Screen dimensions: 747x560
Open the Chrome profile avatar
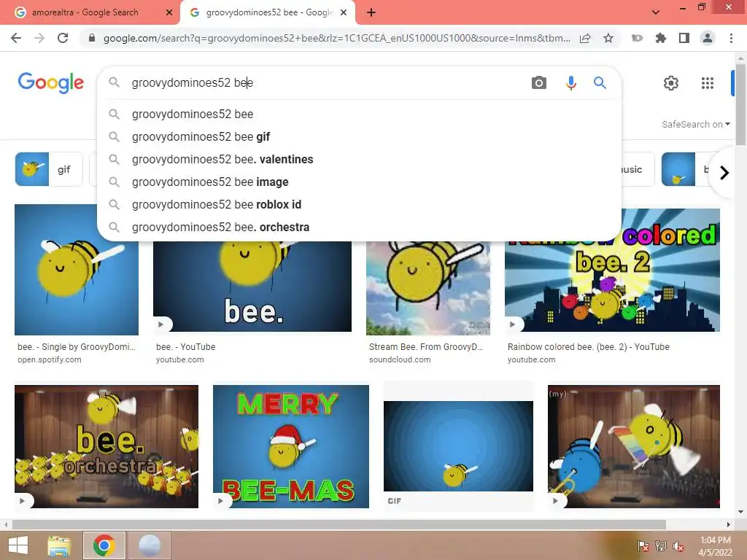pyautogui.click(x=708, y=38)
